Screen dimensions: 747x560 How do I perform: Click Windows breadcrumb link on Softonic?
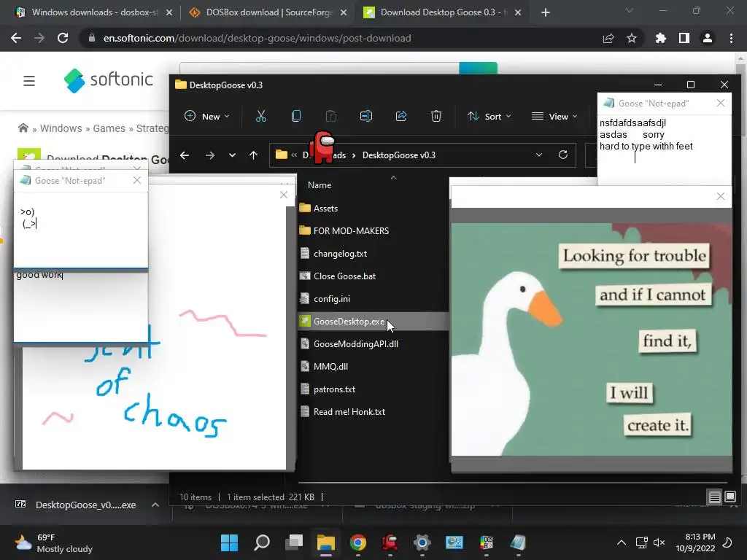coord(61,128)
